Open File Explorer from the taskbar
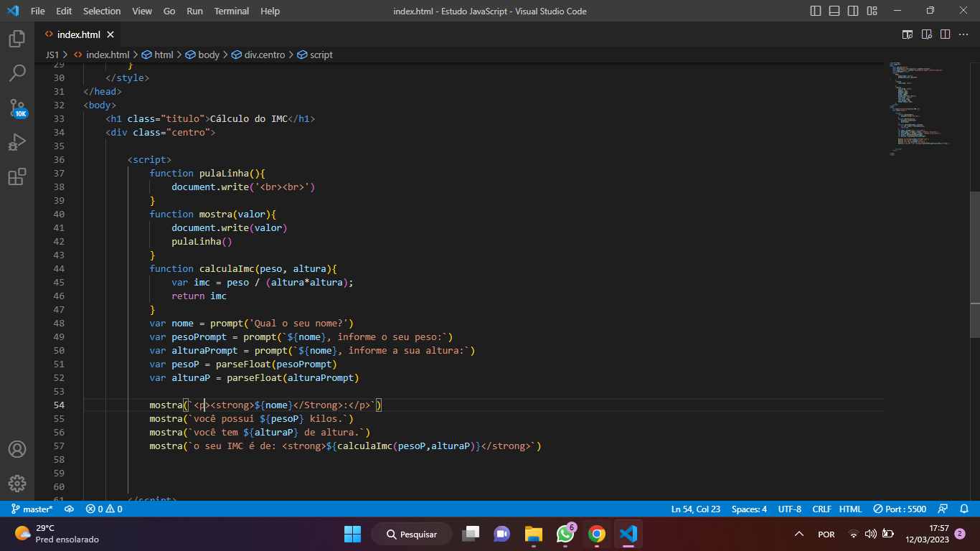 point(533,534)
